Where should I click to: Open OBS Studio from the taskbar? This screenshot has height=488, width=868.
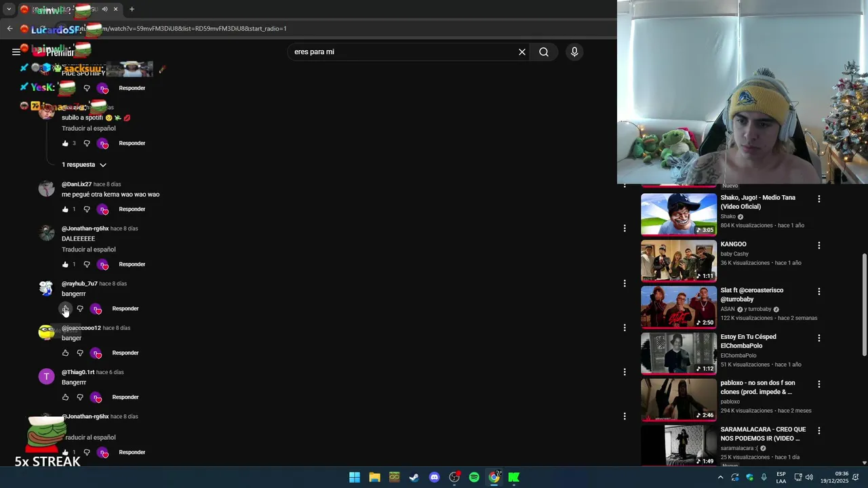point(454,477)
